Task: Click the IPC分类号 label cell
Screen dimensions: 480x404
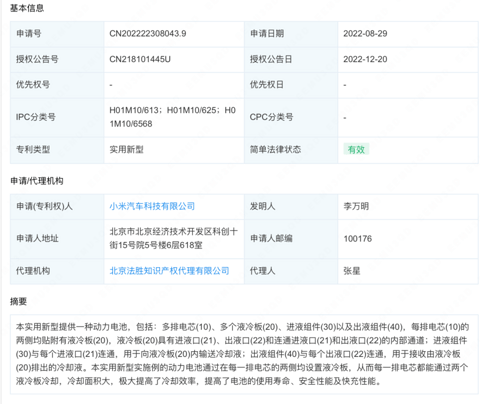Action: coord(57,117)
